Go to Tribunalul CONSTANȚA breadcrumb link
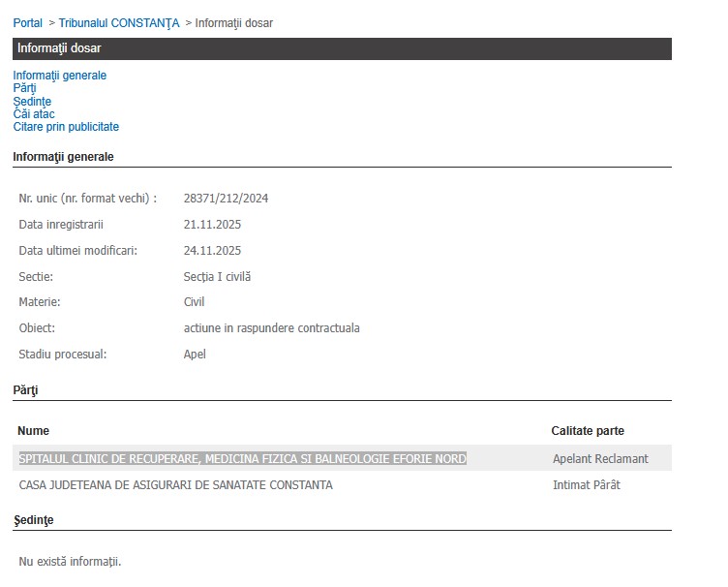Screen dimensions: 728x587 click(x=119, y=22)
